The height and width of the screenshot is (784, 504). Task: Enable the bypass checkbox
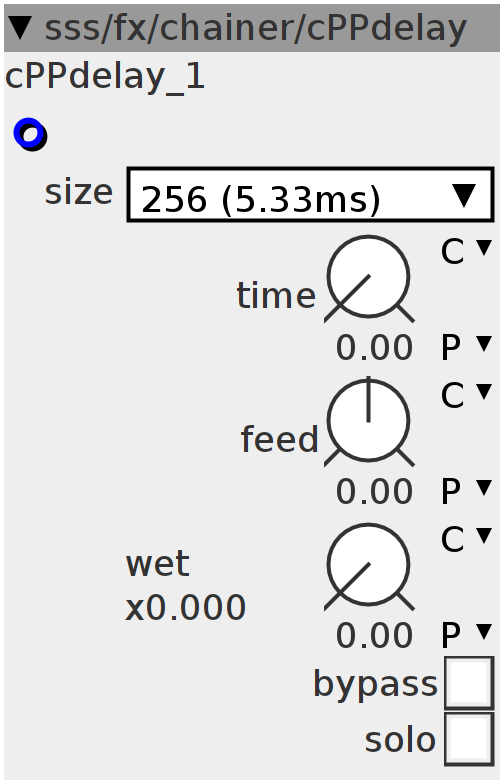click(x=469, y=682)
